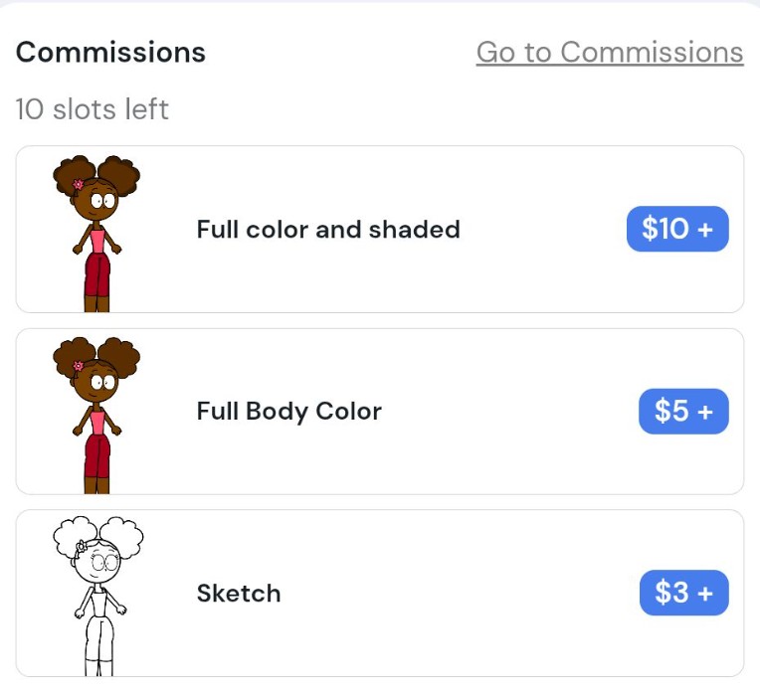The height and width of the screenshot is (700, 760).
Task: Click the pink flower on the shaded character
Action: [x=78, y=184]
